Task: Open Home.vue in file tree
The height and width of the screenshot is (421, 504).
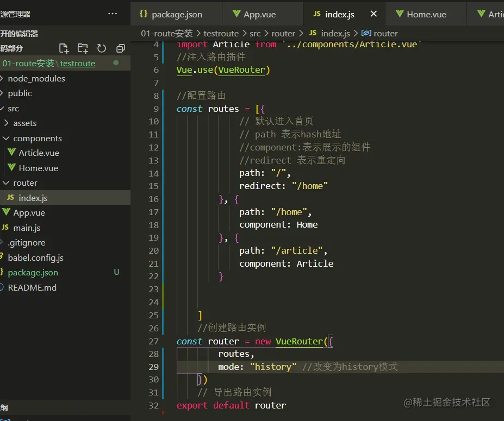Action: click(x=38, y=168)
